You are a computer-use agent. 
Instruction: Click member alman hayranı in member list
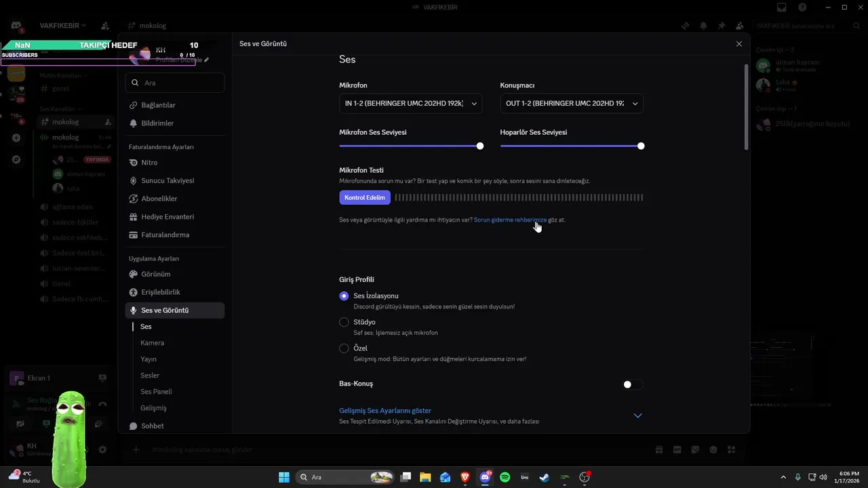pos(797,65)
